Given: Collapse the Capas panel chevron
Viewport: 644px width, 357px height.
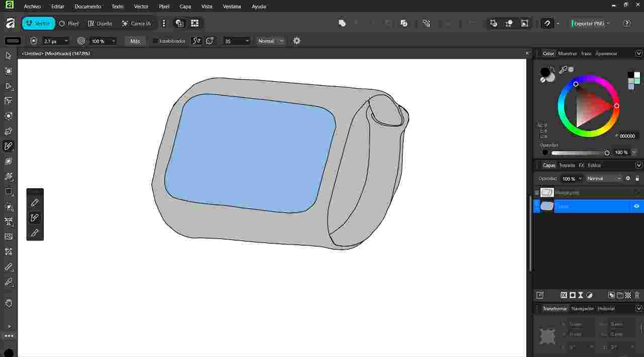Looking at the screenshot, I should point(639,165).
